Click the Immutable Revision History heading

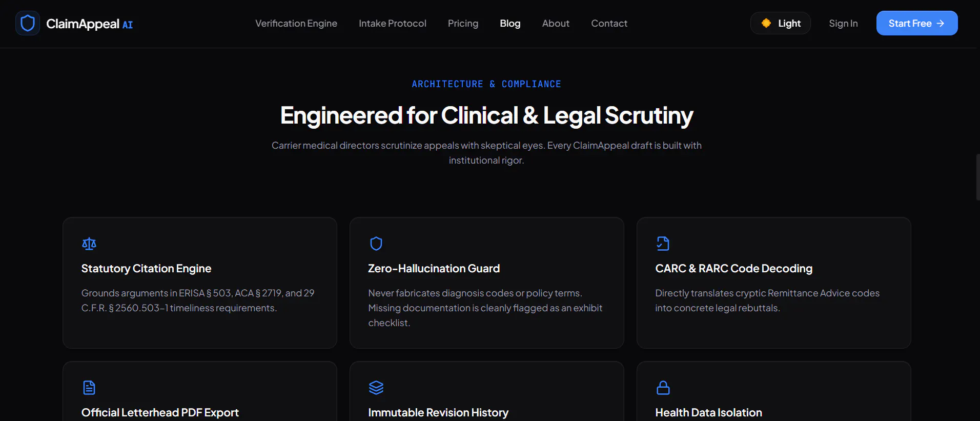438,412
